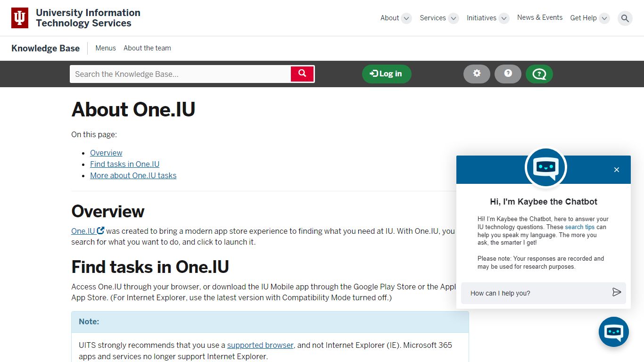Expand the Services menu chevron
The image size is (644, 362).
(454, 18)
